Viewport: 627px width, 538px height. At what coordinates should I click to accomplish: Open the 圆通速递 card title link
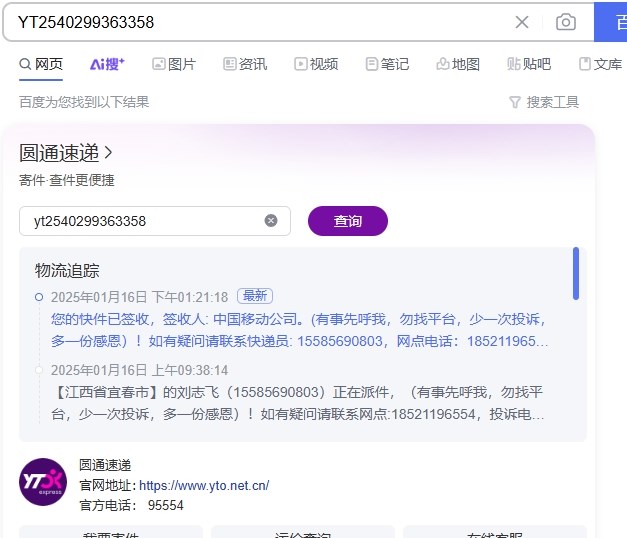66,153
